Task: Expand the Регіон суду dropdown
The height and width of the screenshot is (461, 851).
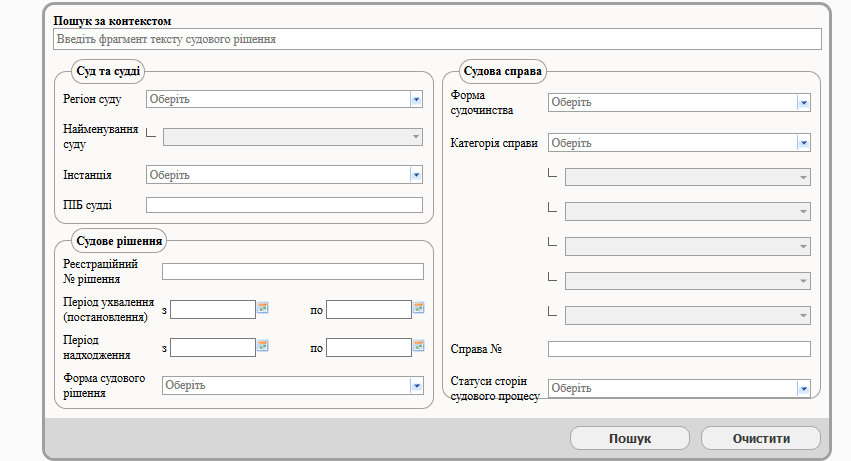Action: (416, 99)
